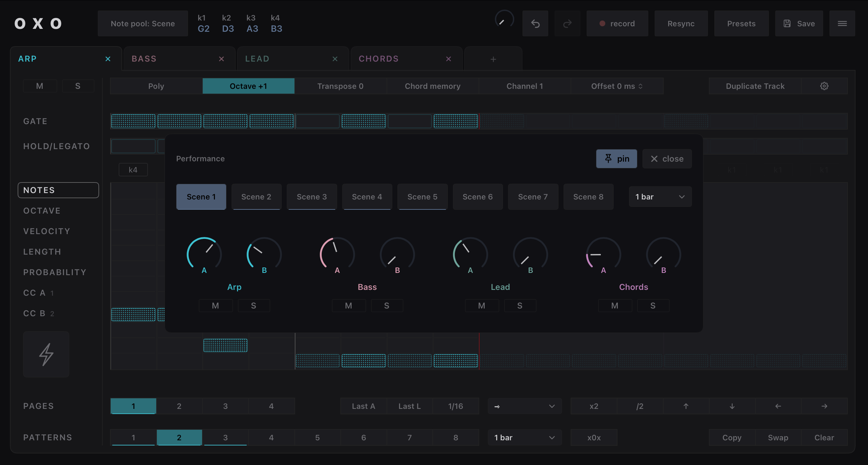Image resolution: width=868 pixels, height=465 pixels.
Task: Click the lightning bolt button
Action: [46, 354]
